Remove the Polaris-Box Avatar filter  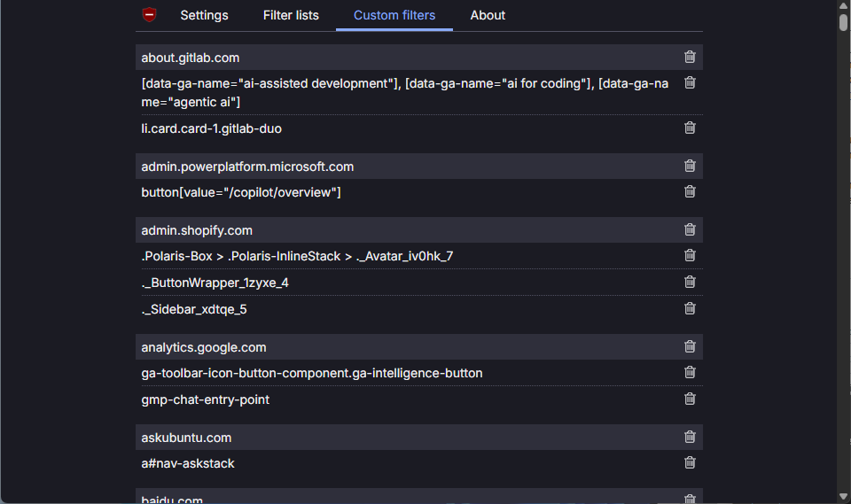click(690, 255)
